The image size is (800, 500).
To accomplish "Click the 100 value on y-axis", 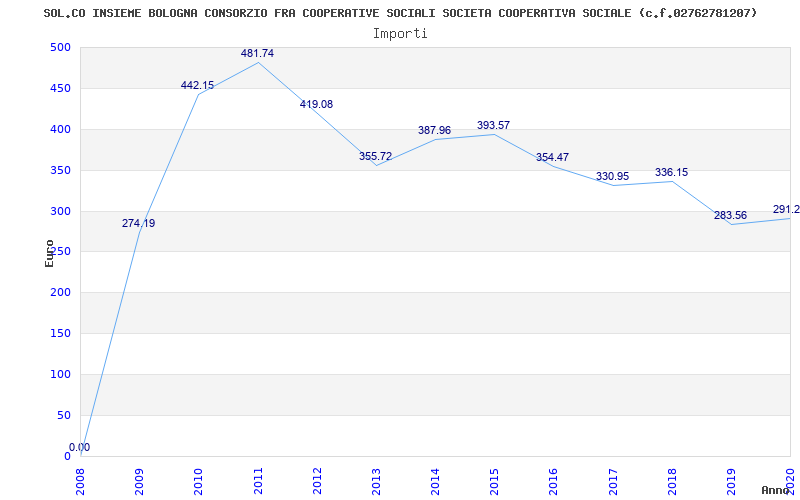I will [x=60, y=374].
